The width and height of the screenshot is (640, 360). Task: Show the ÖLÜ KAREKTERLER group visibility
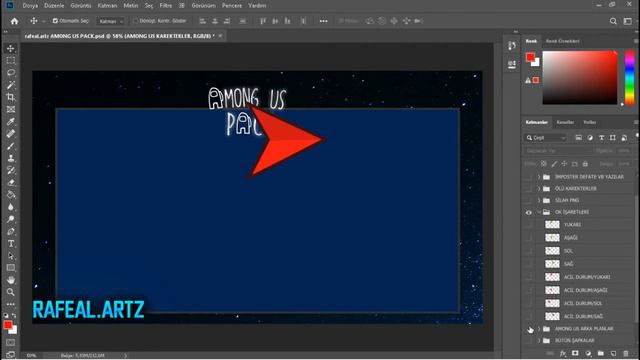(x=529, y=189)
